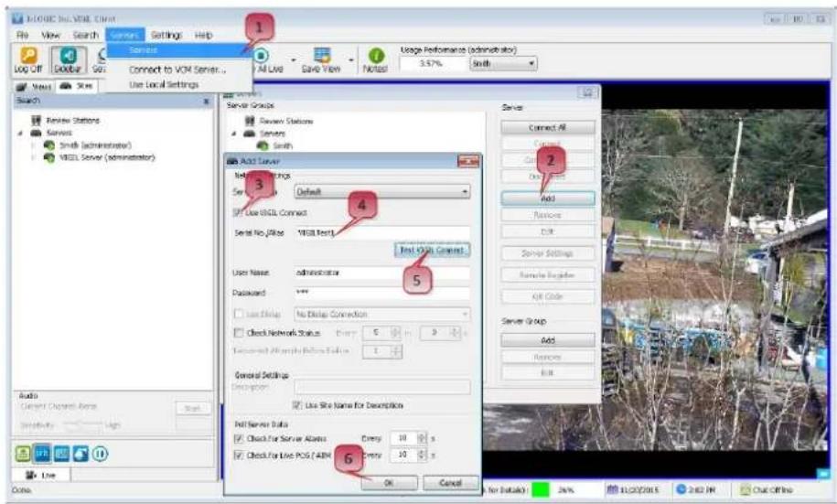Switch to the Sites sidebar tab
This screenshot has height=504, width=837.
pos(76,85)
